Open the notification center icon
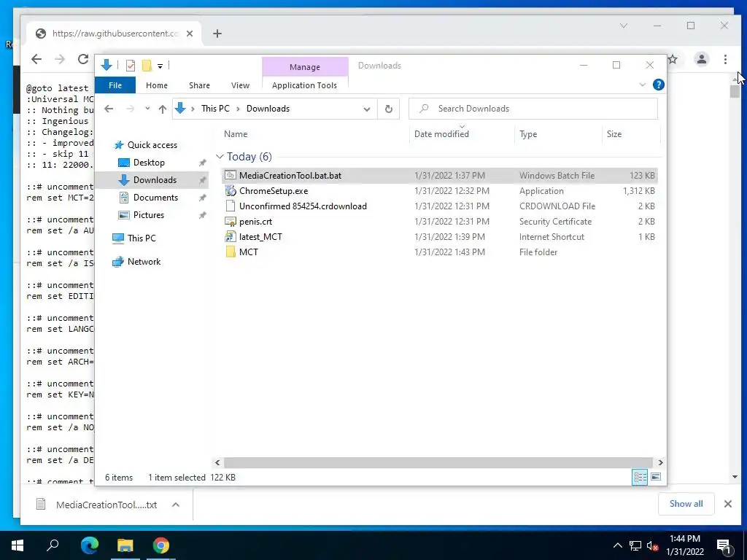This screenshot has width=747, height=560. pos(724,546)
